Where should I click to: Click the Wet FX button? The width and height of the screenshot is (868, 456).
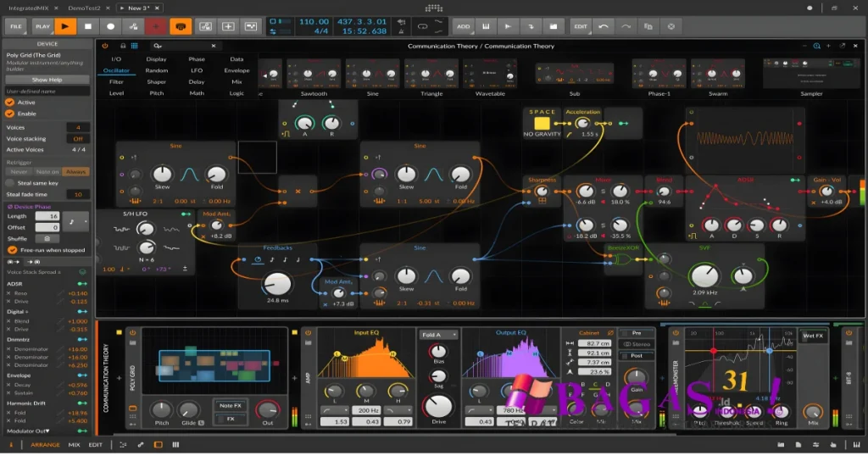813,336
